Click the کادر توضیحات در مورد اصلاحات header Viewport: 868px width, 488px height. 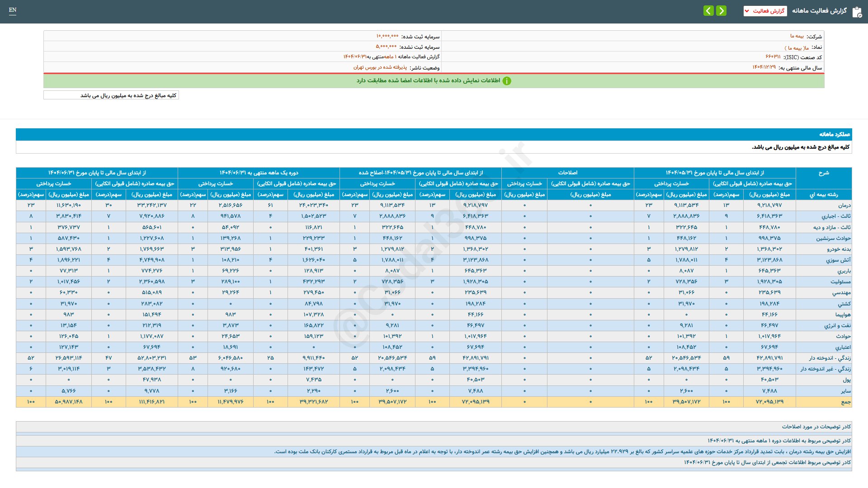pyautogui.click(x=816, y=427)
